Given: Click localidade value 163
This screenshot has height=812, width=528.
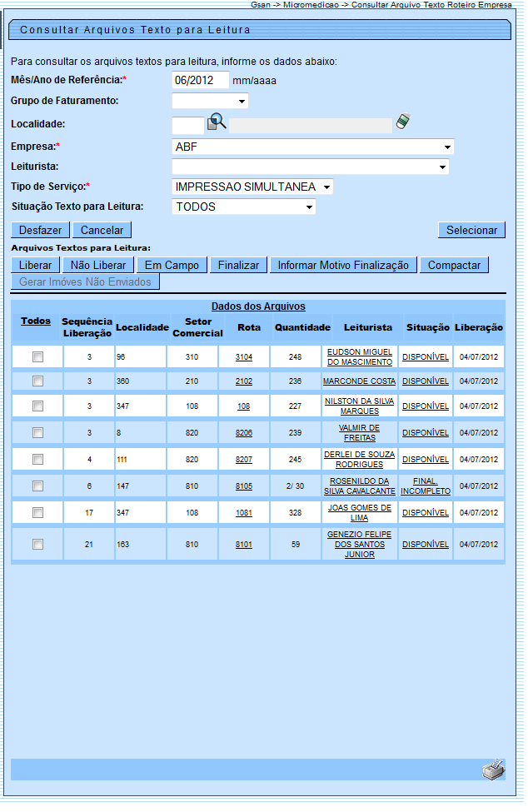Looking at the screenshot, I should click(x=122, y=545).
